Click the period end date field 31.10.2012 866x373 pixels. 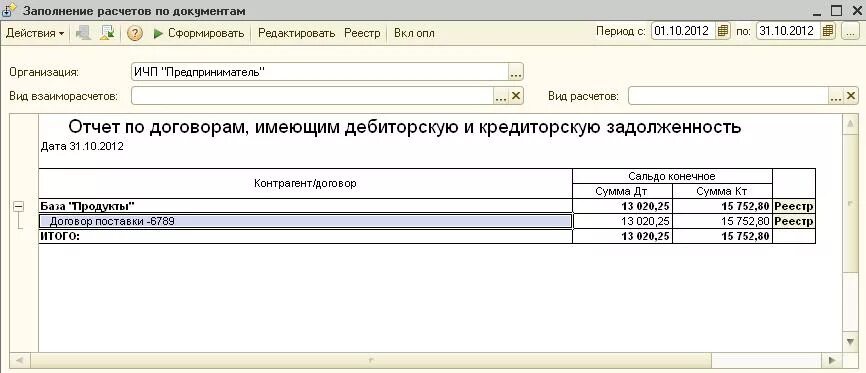(789, 31)
